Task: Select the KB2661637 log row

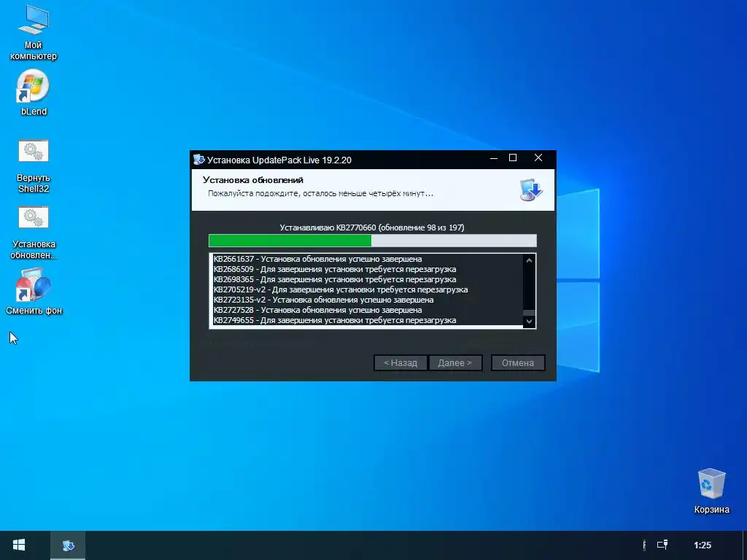Action: click(x=318, y=259)
